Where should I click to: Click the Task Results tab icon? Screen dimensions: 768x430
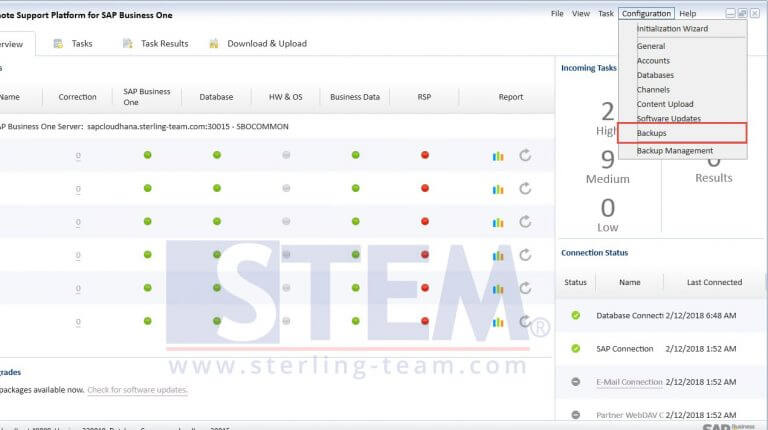[128, 44]
